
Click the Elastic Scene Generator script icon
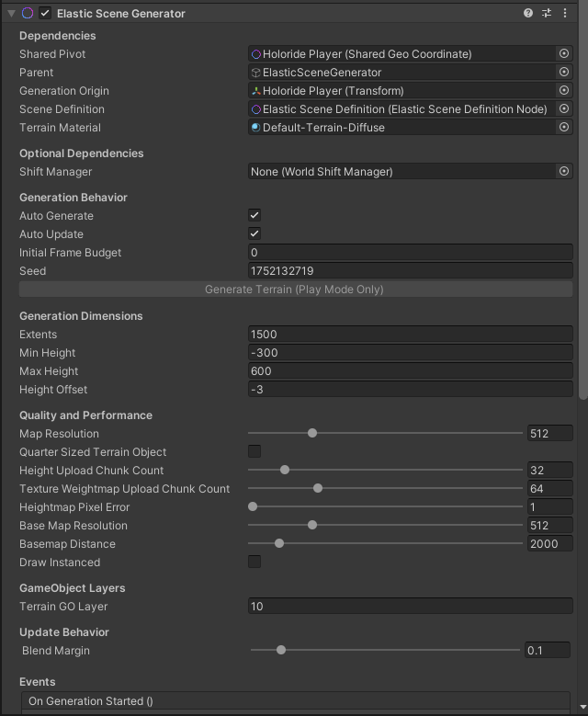[x=28, y=13]
